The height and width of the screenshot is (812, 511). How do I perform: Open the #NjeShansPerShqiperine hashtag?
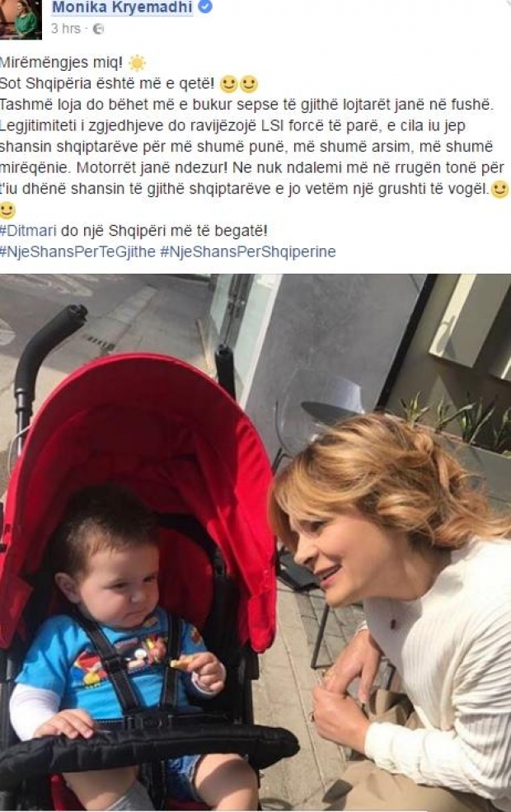[x=248, y=251]
